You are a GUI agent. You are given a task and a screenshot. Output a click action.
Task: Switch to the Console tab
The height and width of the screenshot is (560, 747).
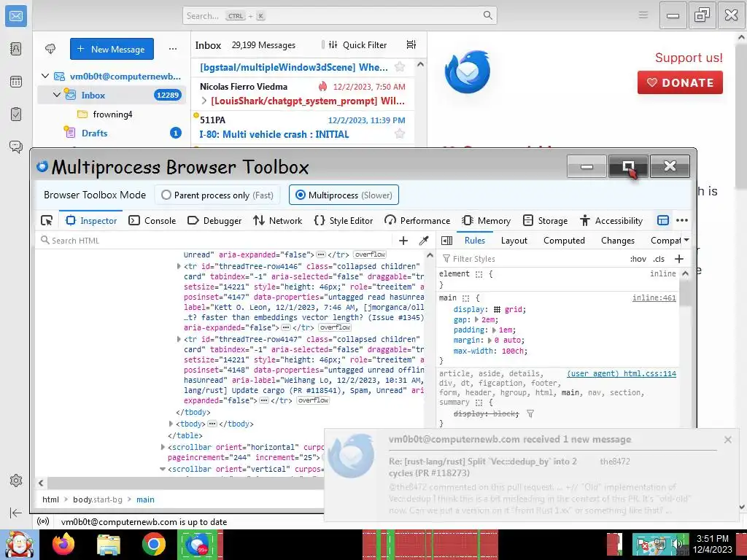point(152,220)
